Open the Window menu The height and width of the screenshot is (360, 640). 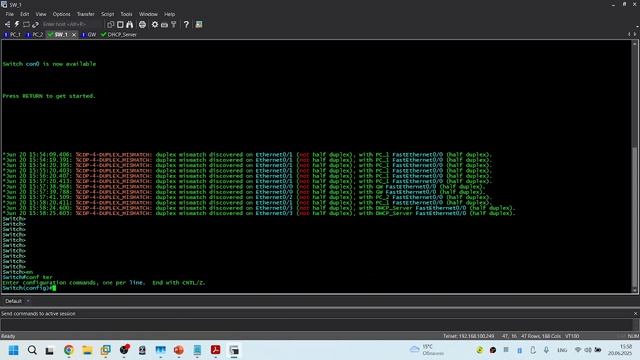click(x=148, y=14)
